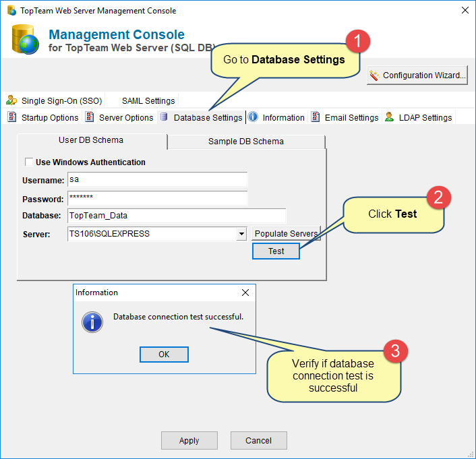
Task: Click the 'Use Windows Authentication' label
Action: coord(90,162)
